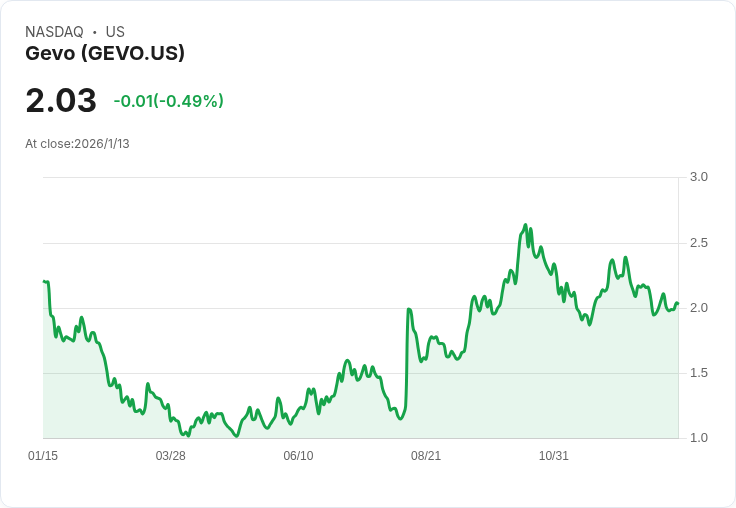This screenshot has height=508, width=736.
Task: Click the At close 2026/1/13 text
Action: click(77, 144)
